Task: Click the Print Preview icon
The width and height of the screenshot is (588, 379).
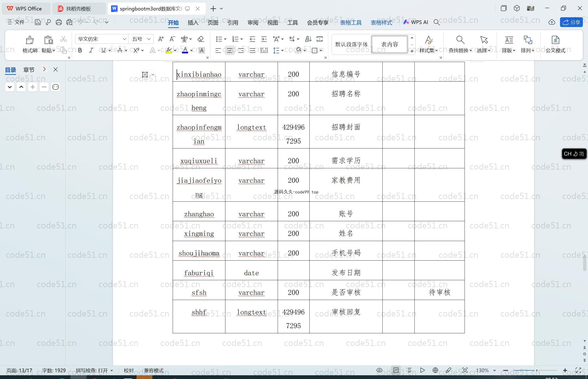Action: click(x=70, y=22)
